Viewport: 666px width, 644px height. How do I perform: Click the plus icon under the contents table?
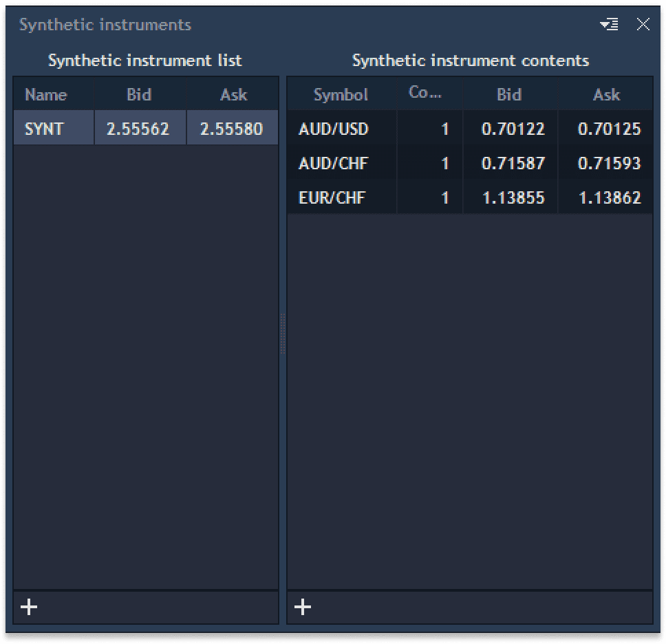point(301,607)
